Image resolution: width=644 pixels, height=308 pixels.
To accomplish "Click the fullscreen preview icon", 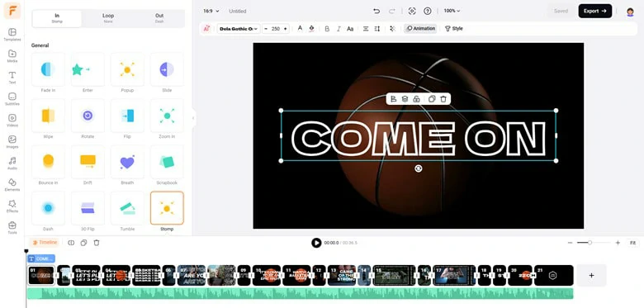I will point(412,11).
